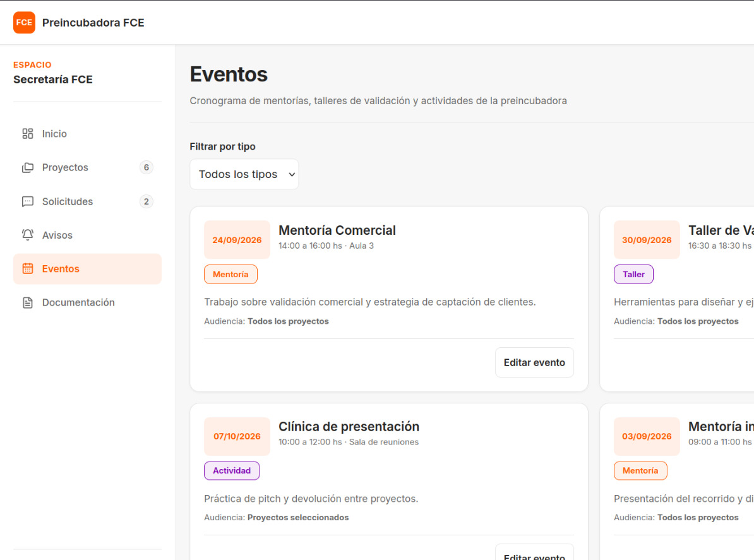Click the Mentoría tag on the 03/09/2026 card
Screen dimensions: 754x560
[x=640, y=470]
